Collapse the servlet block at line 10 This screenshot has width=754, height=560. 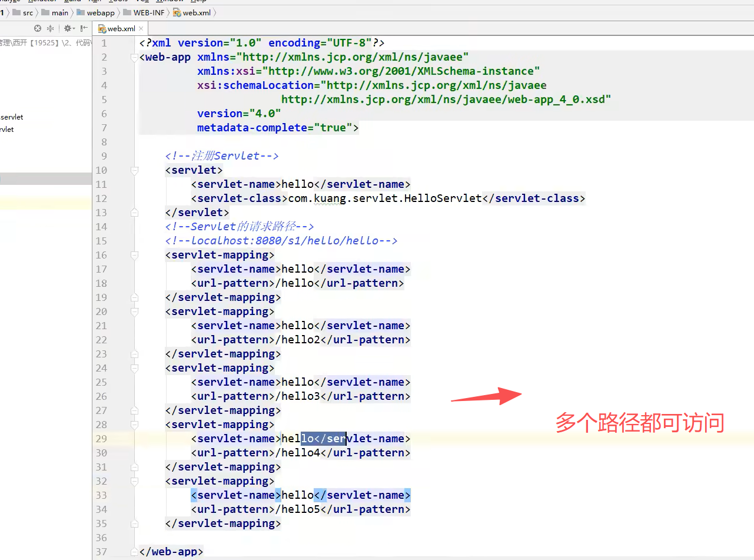coord(134,170)
